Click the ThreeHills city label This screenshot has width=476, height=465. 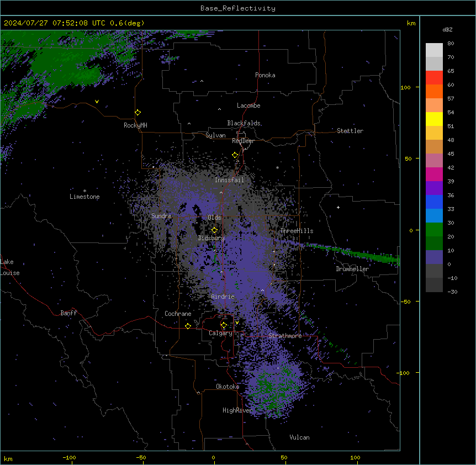point(297,231)
